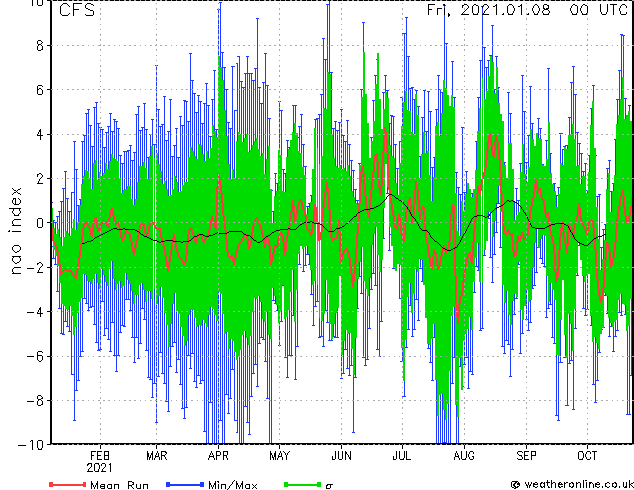Click the blue Min/Max legend line
The width and height of the screenshot is (634, 490).
point(185,484)
